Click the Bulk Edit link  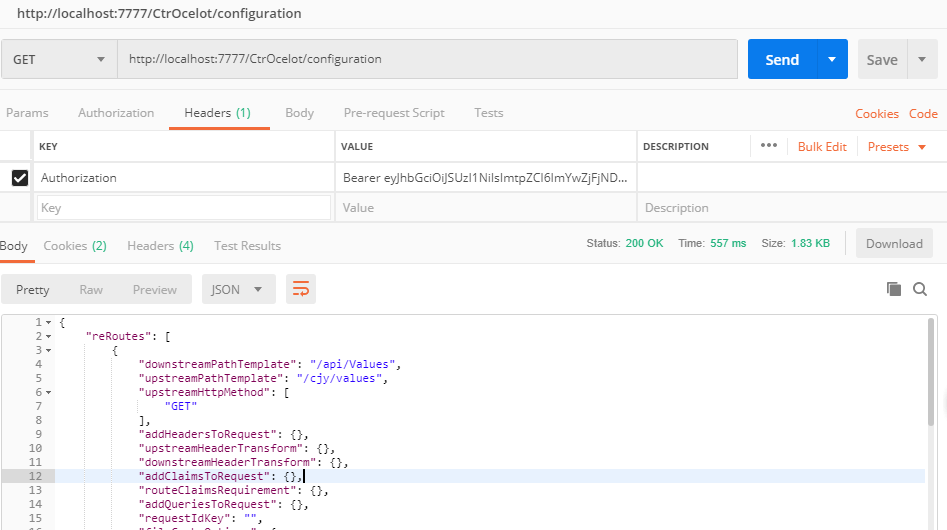822,147
